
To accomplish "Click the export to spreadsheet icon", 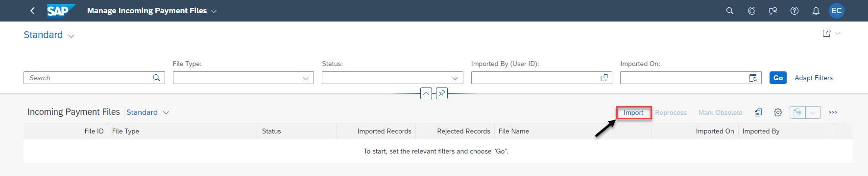I will pos(797,112).
